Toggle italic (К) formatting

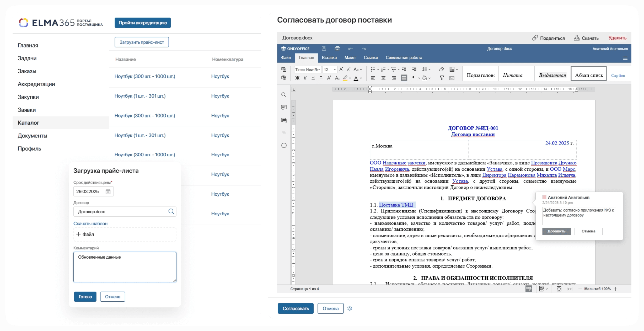(305, 78)
